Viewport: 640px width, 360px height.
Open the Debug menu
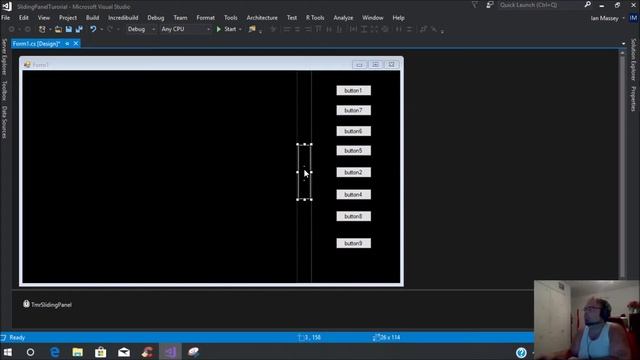pyautogui.click(x=156, y=18)
